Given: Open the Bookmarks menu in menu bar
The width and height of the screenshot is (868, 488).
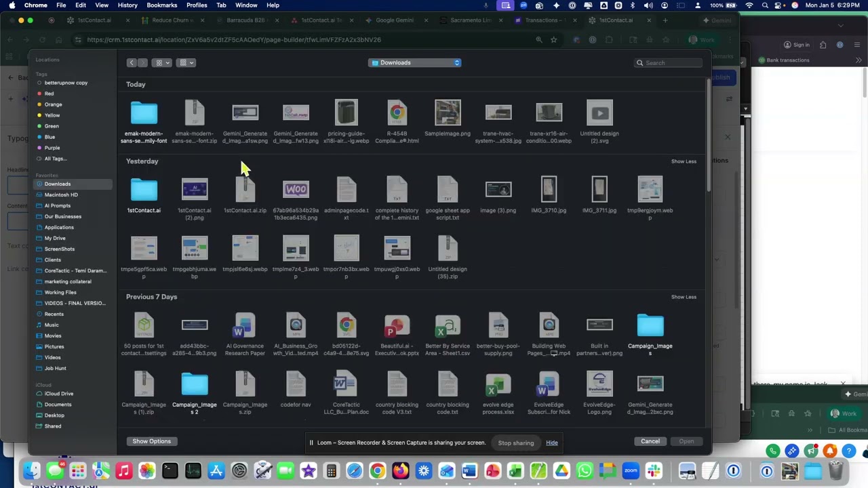Looking at the screenshot, I should tap(162, 5).
